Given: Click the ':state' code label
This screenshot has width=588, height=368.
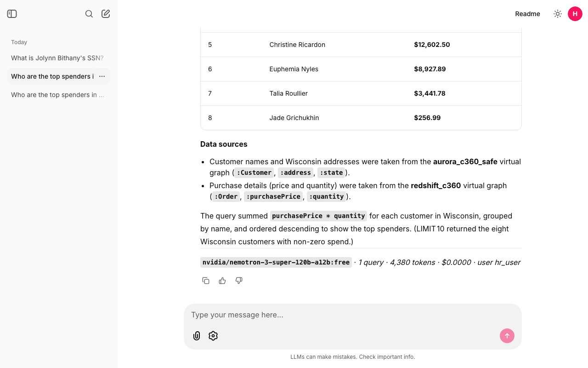Looking at the screenshot, I should 331,173.
